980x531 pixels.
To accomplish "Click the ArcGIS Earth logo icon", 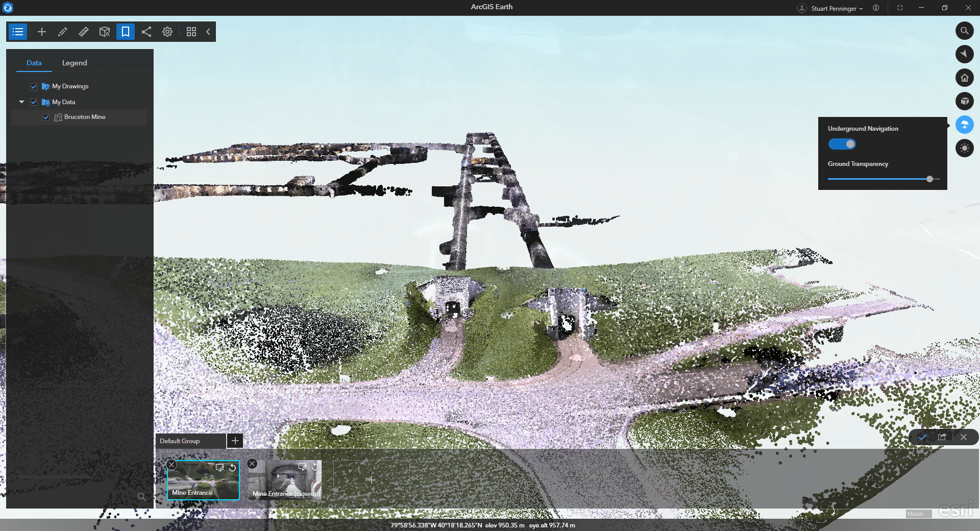I will pos(8,8).
